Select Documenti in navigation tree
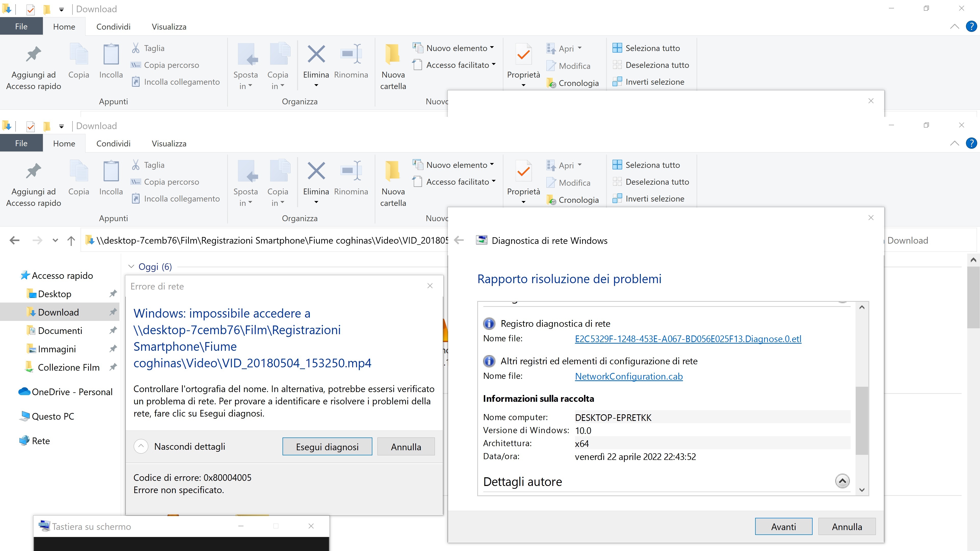The width and height of the screenshot is (980, 551). 60,330
